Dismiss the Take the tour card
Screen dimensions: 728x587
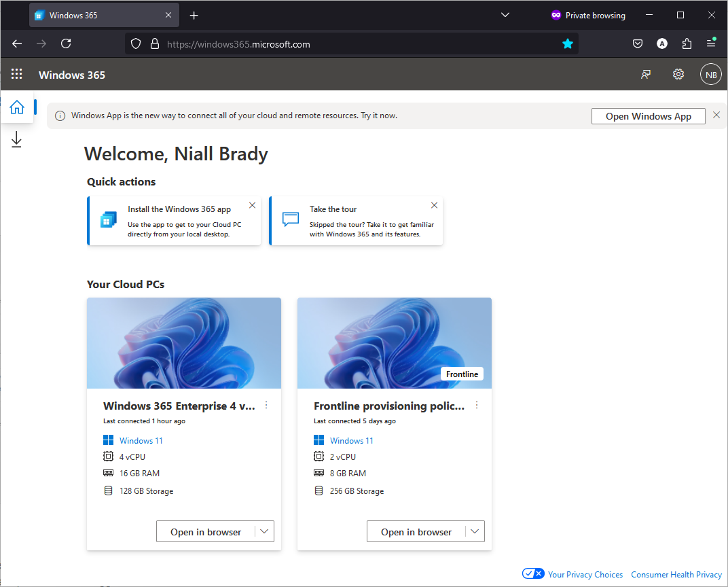tap(434, 205)
